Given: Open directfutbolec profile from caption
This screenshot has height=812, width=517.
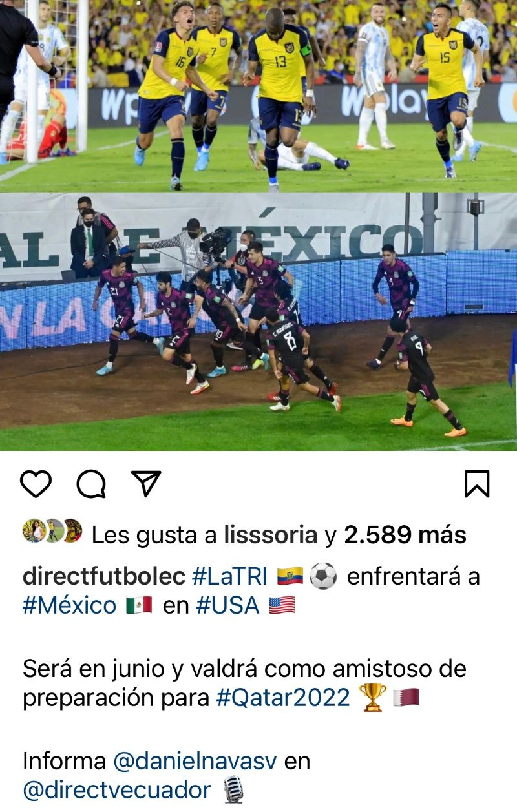Looking at the screenshot, I should click(104, 576).
